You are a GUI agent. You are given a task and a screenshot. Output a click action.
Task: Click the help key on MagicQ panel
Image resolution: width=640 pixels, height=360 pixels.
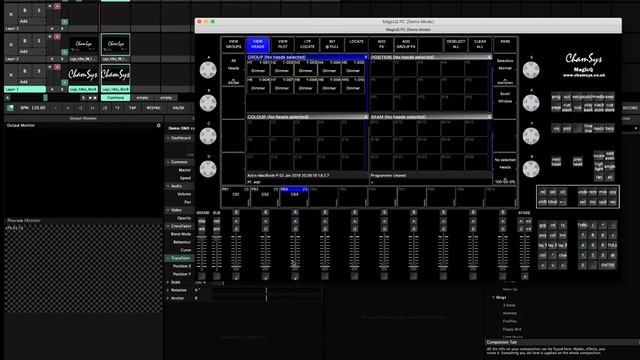tap(609, 129)
